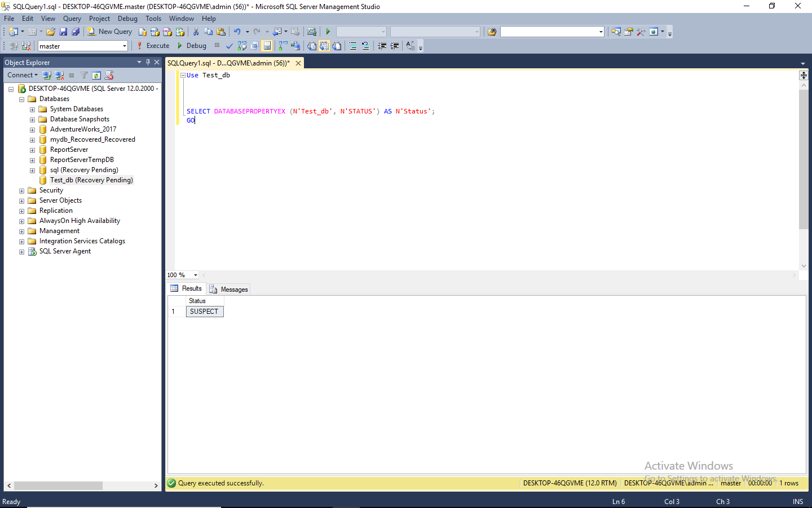
Task: Open the Find combo box dropdown
Action: (x=601, y=32)
